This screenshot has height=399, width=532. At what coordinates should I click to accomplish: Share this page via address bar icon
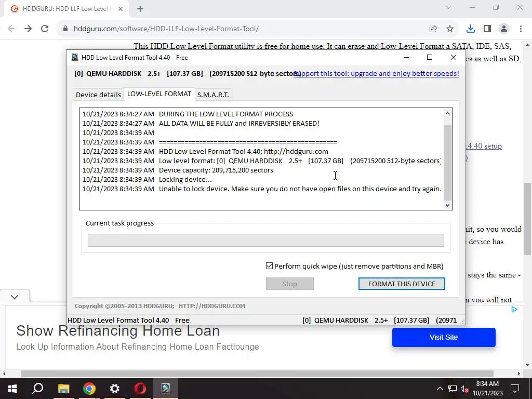coord(433,29)
